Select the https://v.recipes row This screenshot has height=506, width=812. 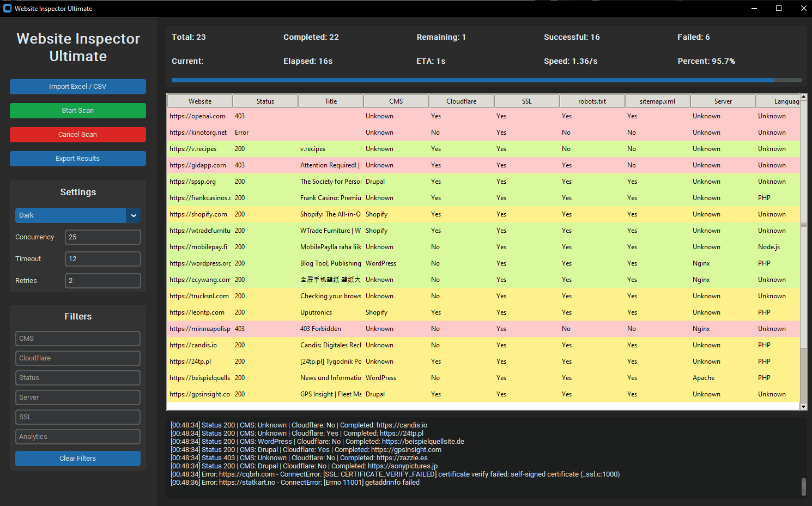[483, 149]
